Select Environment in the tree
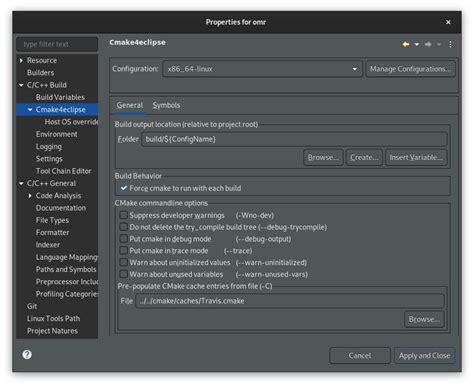474x386 pixels. click(x=56, y=134)
